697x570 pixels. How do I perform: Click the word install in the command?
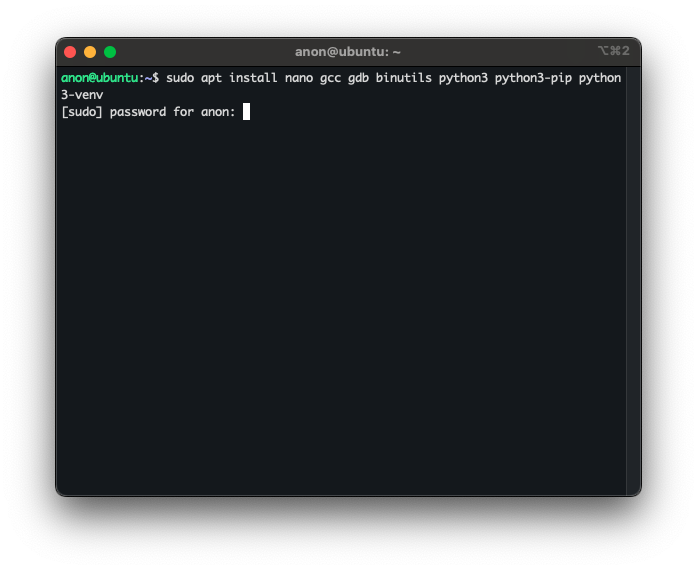253,78
